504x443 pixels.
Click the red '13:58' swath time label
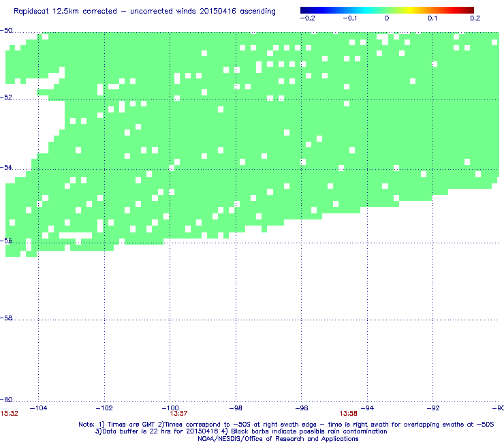click(x=348, y=414)
